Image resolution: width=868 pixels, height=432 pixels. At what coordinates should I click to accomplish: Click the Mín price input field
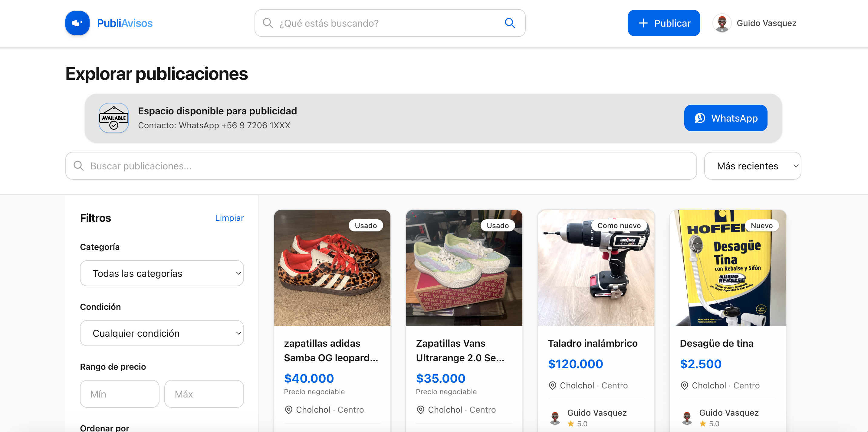tap(119, 394)
